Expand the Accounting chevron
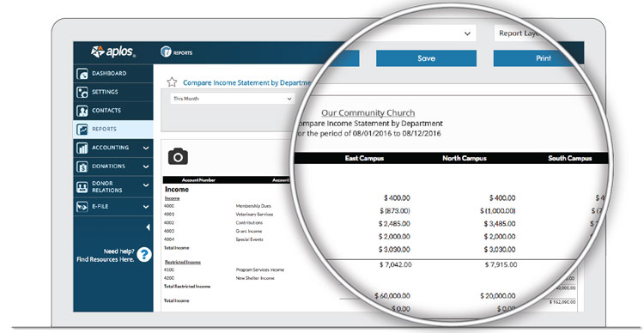This screenshot has height=333, width=644. 146,148
